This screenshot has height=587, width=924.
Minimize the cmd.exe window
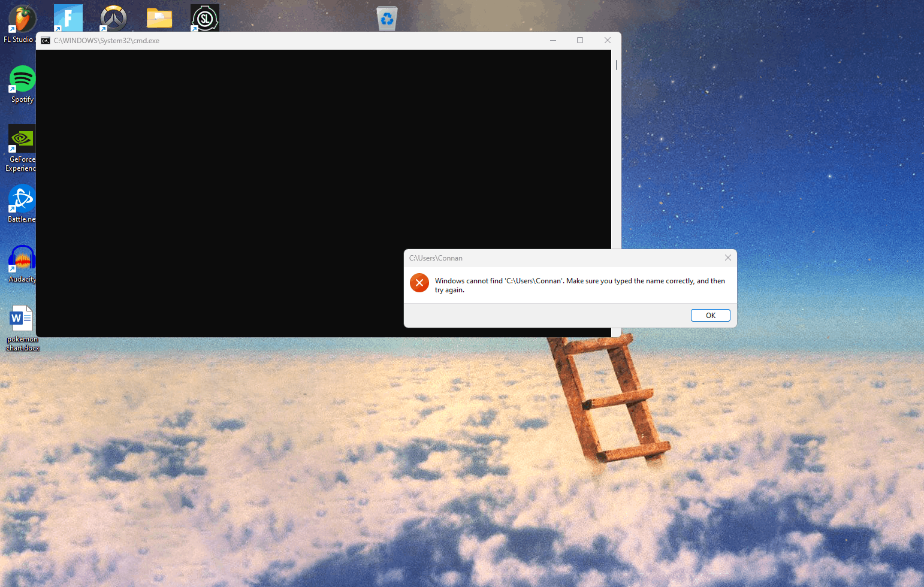point(553,40)
